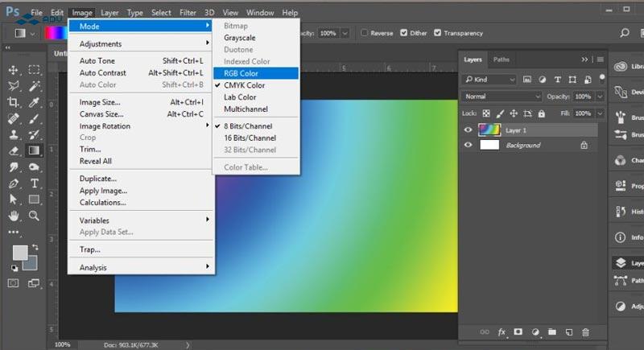644x350 pixels.
Task: Enable the Reverse checkbox
Action: pyautogui.click(x=365, y=33)
